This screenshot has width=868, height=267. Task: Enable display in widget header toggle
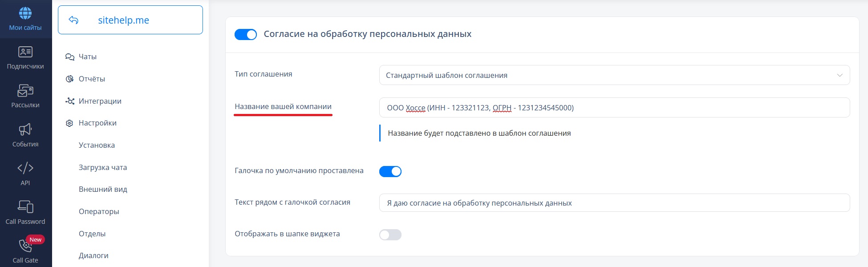390,235
